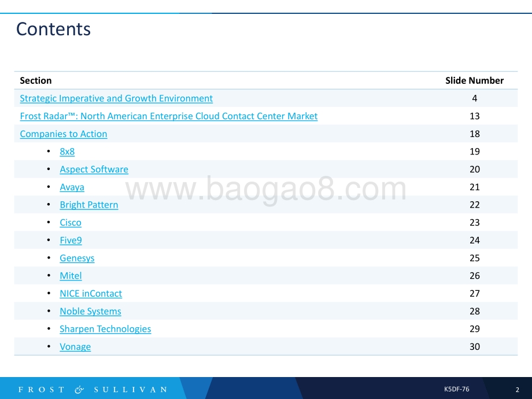
Task: Open the 8x8 company link
Action: point(67,152)
